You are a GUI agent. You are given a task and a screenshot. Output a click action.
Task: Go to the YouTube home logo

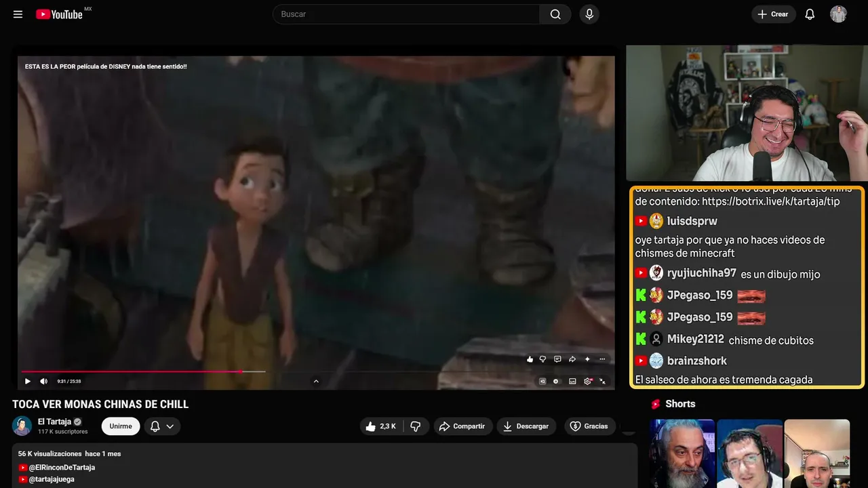pos(60,14)
